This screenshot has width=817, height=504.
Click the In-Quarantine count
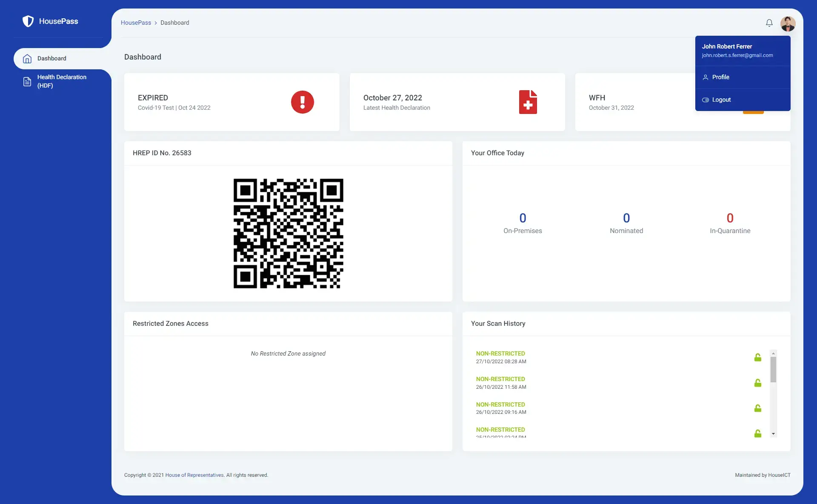(730, 218)
